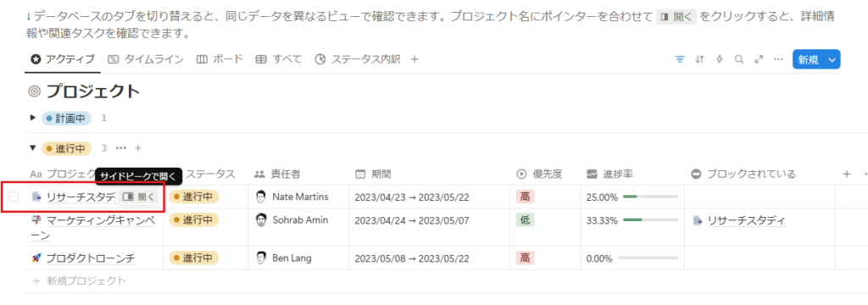Screen dimensions: 868x305
Task: Click the blue 新規 button
Action: click(x=808, y=59)
